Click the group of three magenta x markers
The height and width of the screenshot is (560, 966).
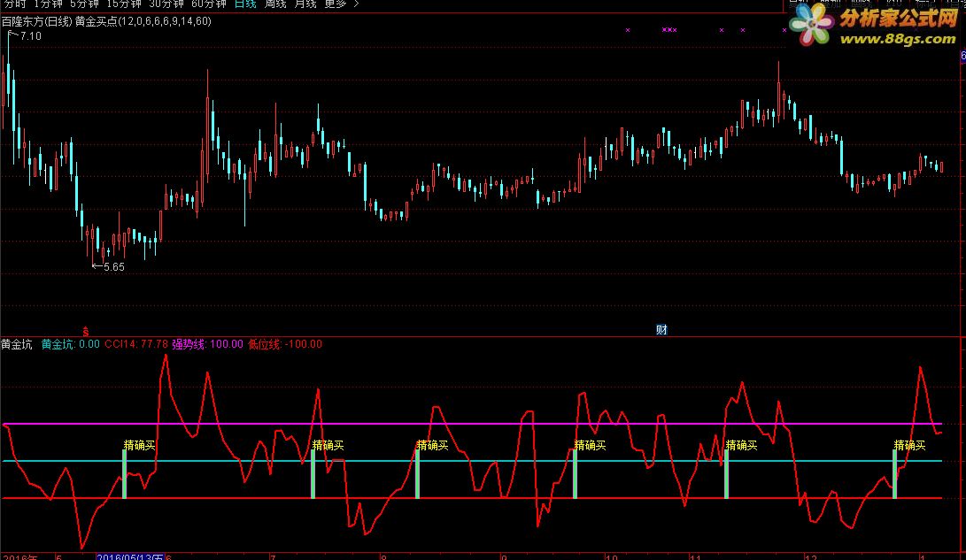(x=669, y=29)
